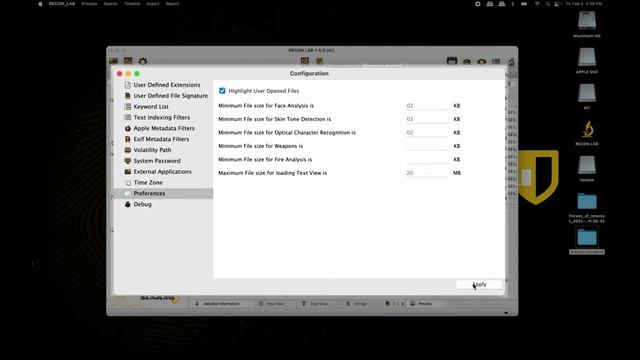Click the list view icon in RECON LAB toolbar

[x=496, y=61]
